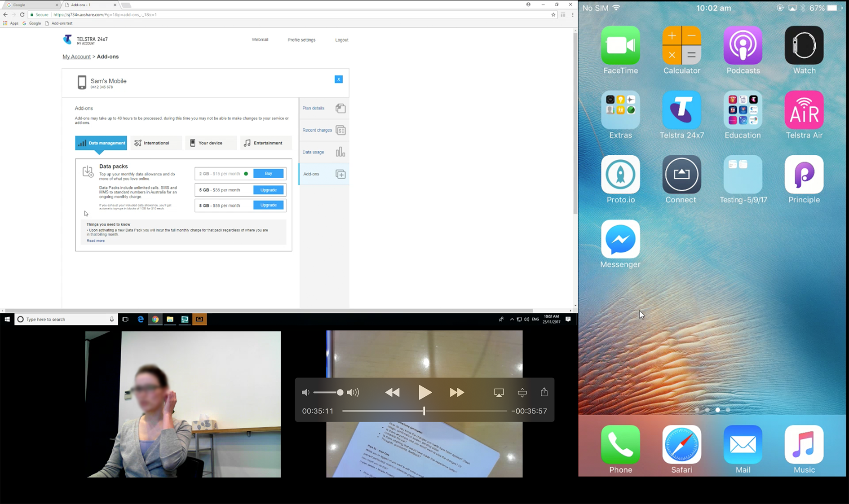Click the video progress scrubber handle
The height and width of the screenshot is (504, 849).
pos(424,411)
